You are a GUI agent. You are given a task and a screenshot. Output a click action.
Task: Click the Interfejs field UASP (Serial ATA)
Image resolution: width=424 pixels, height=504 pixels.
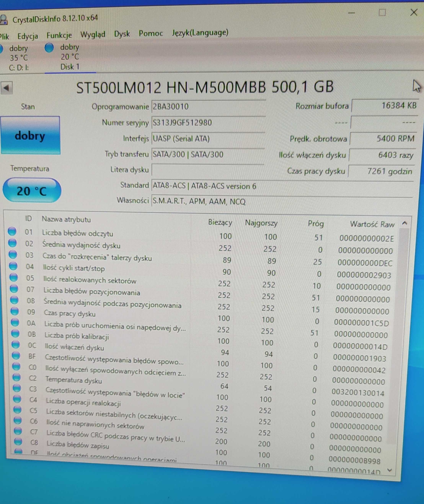(208, 139)
